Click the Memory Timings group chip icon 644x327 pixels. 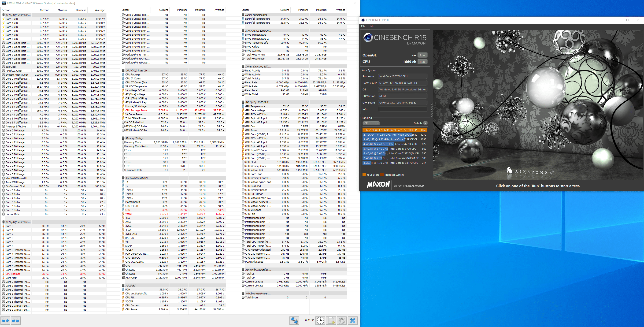tap(123, 138)
